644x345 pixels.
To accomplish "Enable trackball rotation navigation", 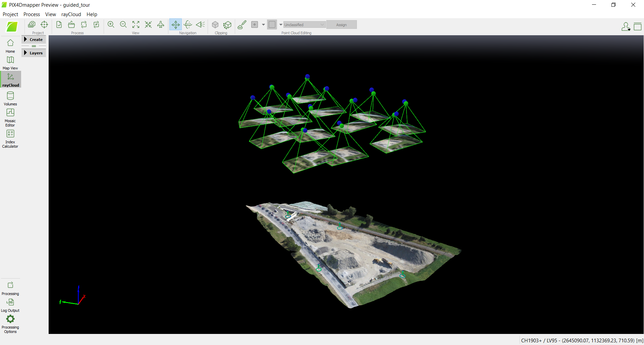I will 188,24.
